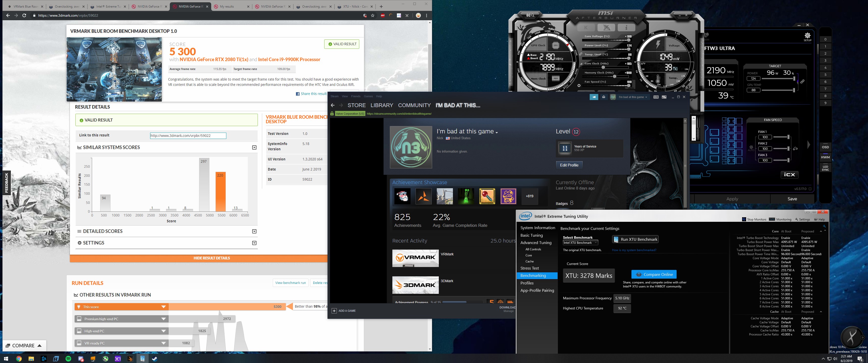Click the AdBlock extension icon in Chrome
This screenshot has height=363, width=868.
tap(383, 15)
